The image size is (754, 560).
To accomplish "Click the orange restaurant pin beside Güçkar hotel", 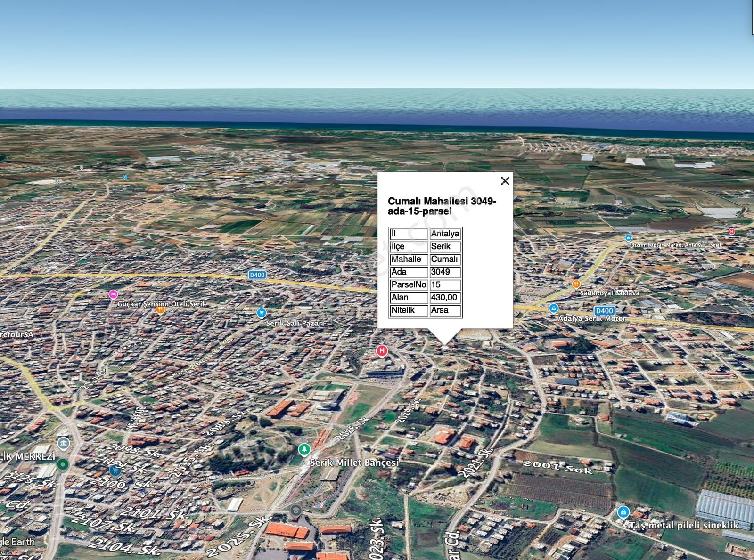I will 160,309.
